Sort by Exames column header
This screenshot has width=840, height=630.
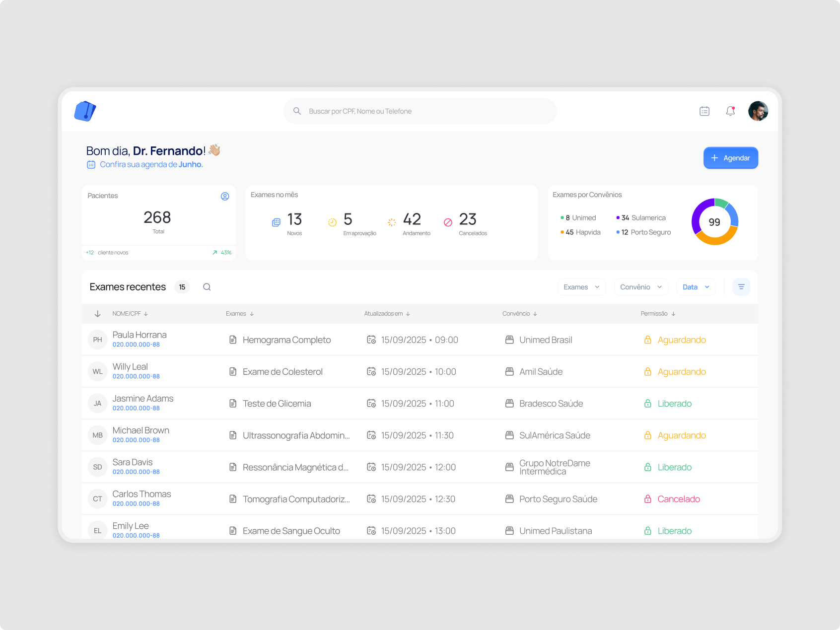(x=240, y=314)
